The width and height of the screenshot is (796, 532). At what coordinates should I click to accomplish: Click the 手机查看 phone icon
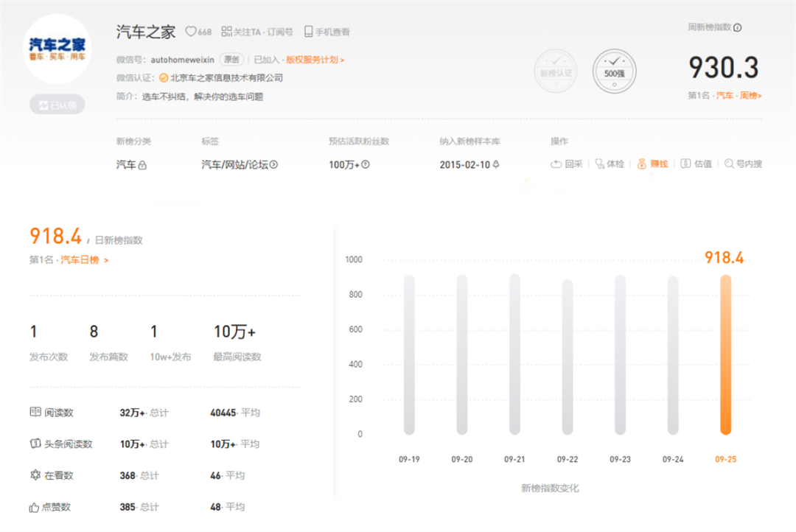pos(309,32)
